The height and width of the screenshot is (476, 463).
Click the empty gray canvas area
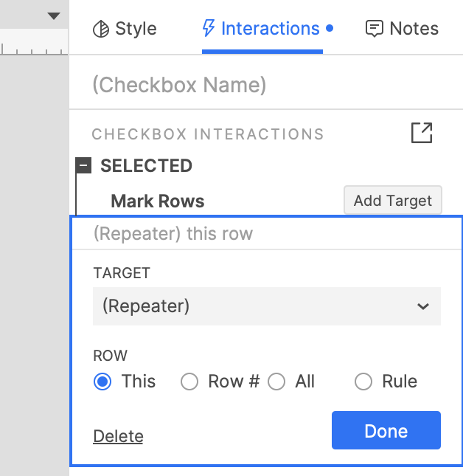click(x=33, y=258)
